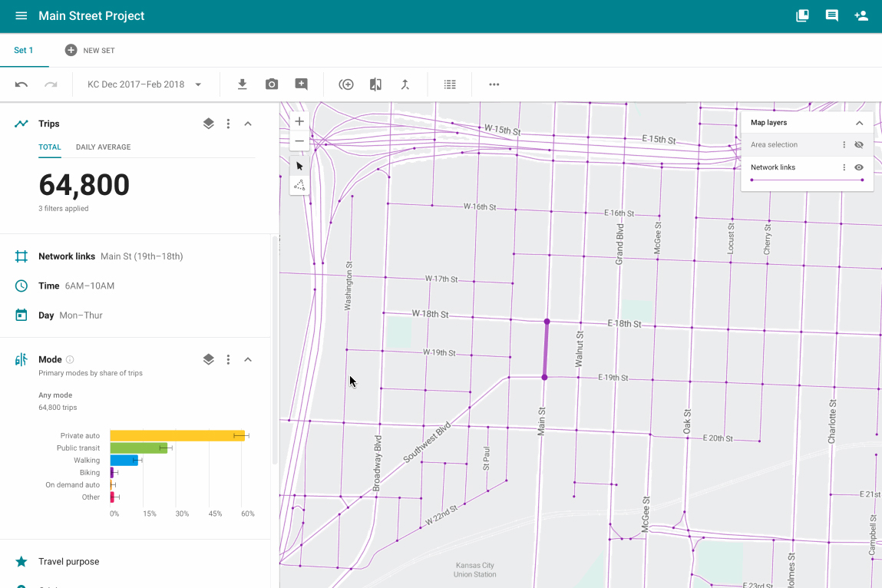
Task: Adjust the Network links width slider
Action: click(x=806, y=179)
